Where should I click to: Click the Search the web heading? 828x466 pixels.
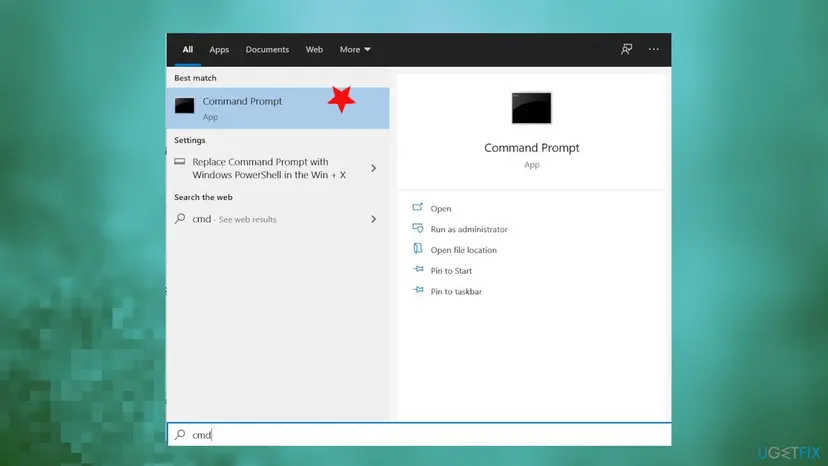pyautogui.click(x=203, y=197)
